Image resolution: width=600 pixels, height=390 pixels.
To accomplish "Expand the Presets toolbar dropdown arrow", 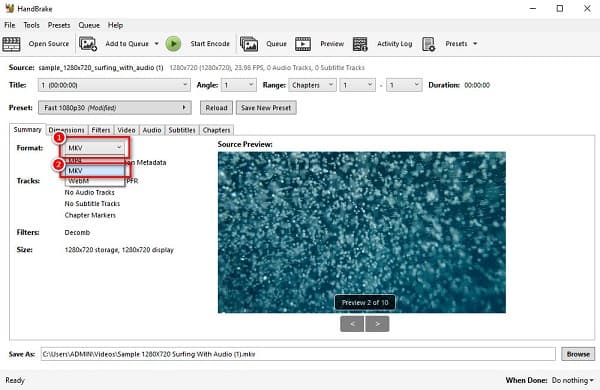I will [x=475, y=44].
